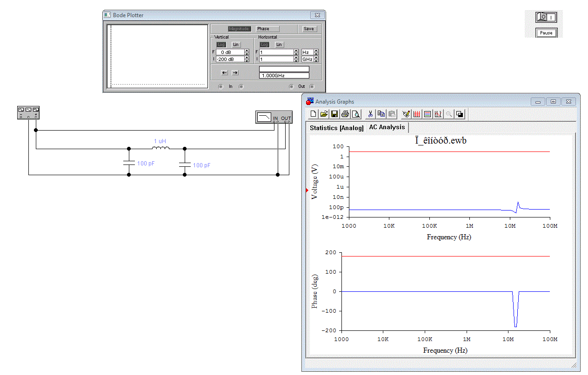Viewport: 588px width, 375px height.
Task: Click the Save button in Bode Plotter
Action: coord(309,29)
